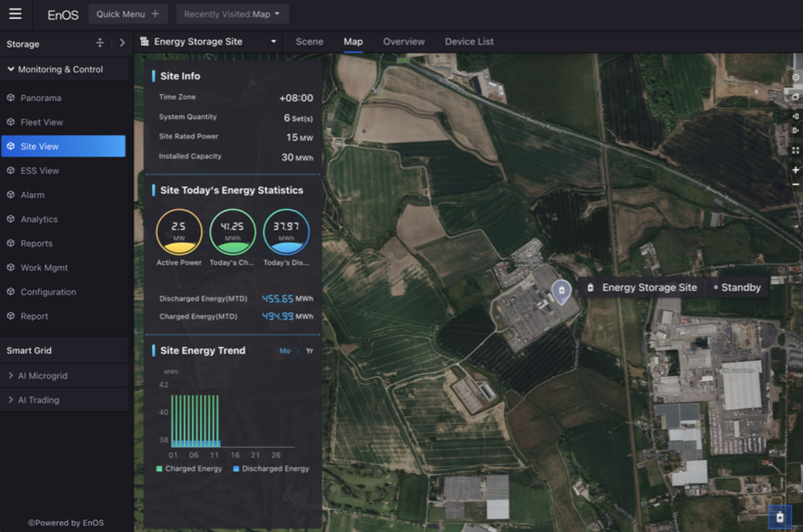
Task: Toggle Charged Energy legend series
Action: pos(189,469)
